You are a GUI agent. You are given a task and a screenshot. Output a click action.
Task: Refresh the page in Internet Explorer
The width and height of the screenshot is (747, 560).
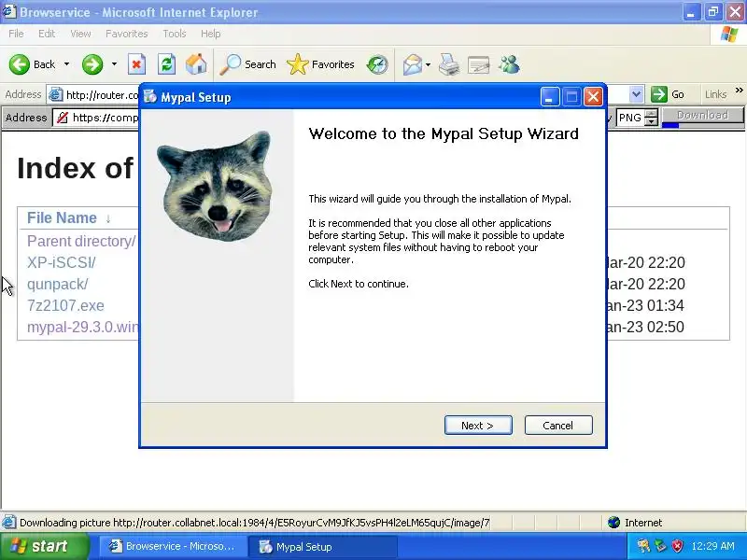(x=167, y=64)
